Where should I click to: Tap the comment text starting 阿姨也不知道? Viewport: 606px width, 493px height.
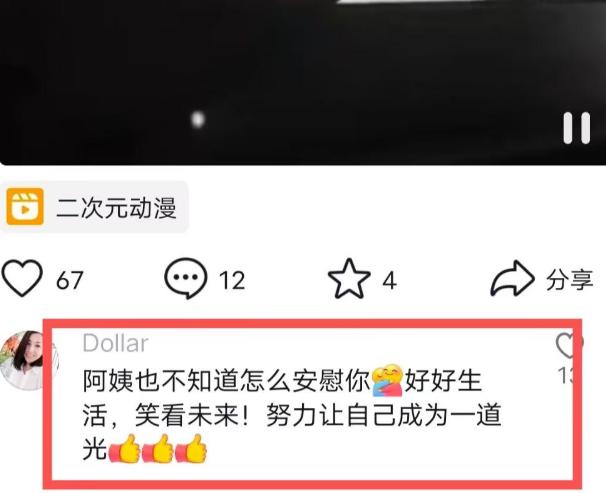coord(292,415)
